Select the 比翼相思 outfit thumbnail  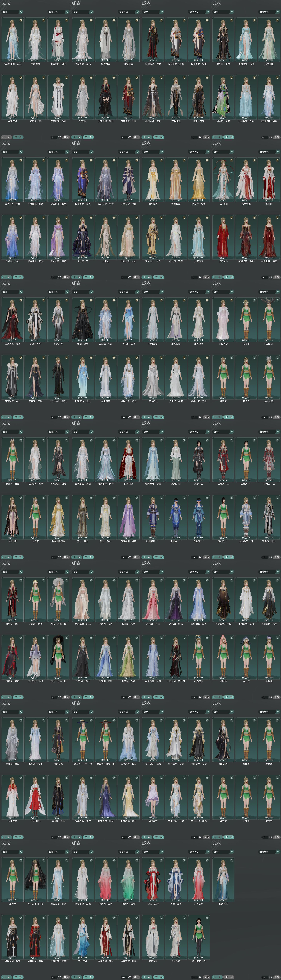[x=129, y=460]
